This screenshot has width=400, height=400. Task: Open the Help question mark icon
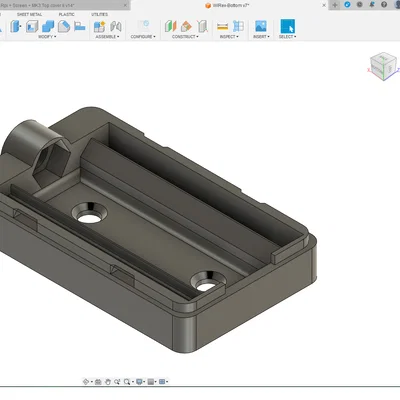click(x=384, y=5)
